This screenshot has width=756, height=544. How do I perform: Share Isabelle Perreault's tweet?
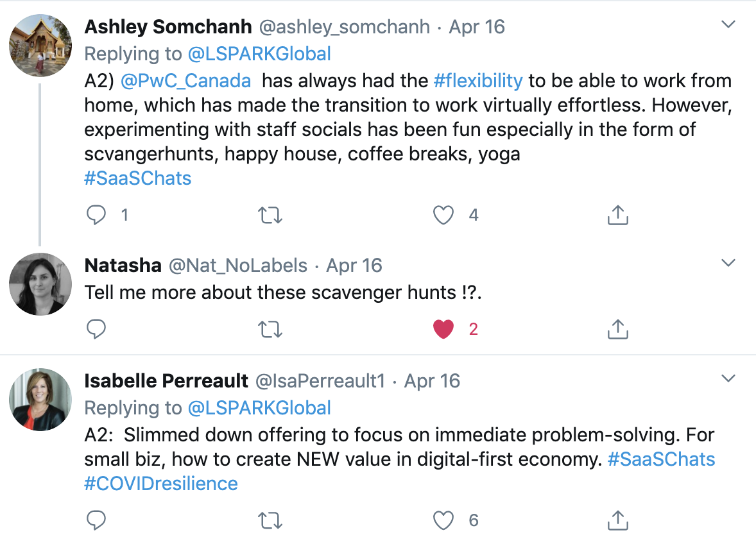(617, 520)
